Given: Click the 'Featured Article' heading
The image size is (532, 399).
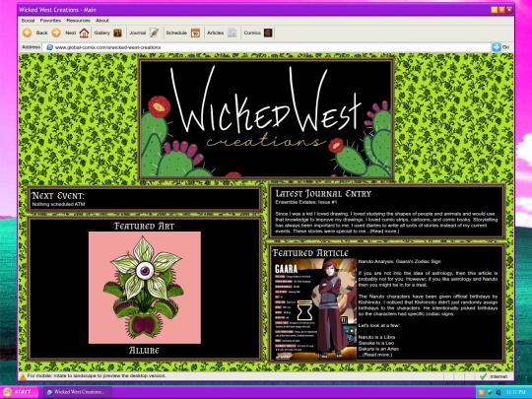Looking at the screenshot, I should [310, 253].
